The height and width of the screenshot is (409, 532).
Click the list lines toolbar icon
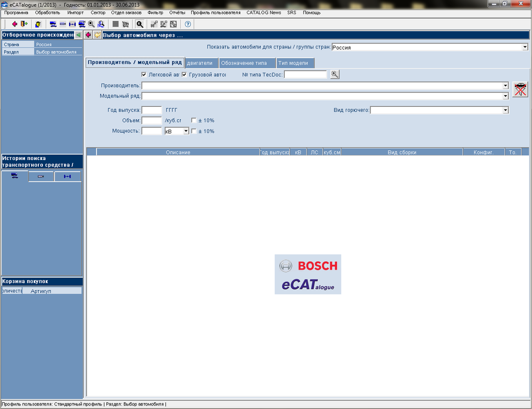[x=115, y=24]
